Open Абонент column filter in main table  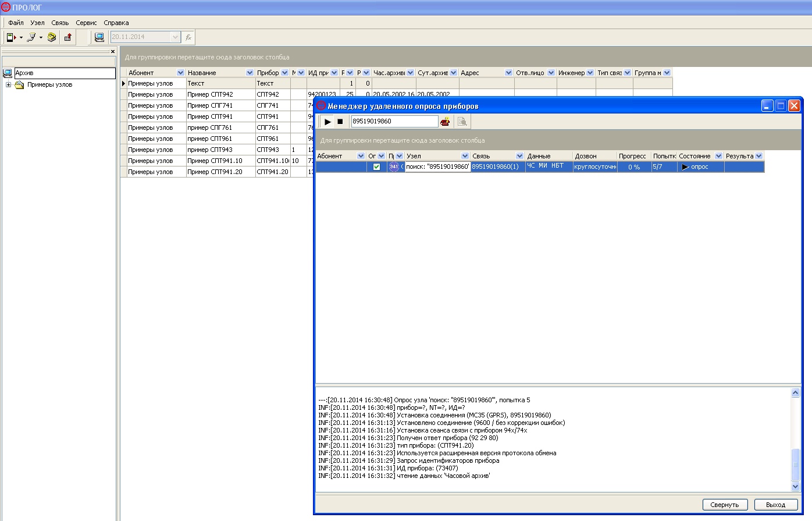point(180,73)
